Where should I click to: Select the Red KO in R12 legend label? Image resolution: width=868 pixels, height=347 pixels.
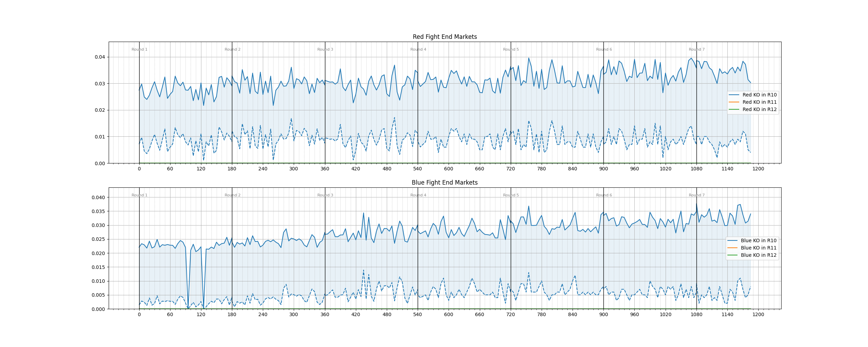pos(759,109)
